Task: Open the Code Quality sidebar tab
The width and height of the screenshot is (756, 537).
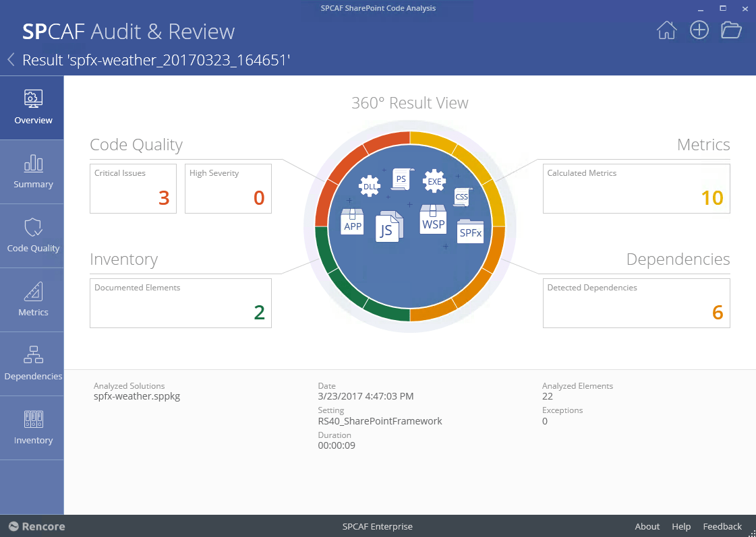Action: point(32,236)
